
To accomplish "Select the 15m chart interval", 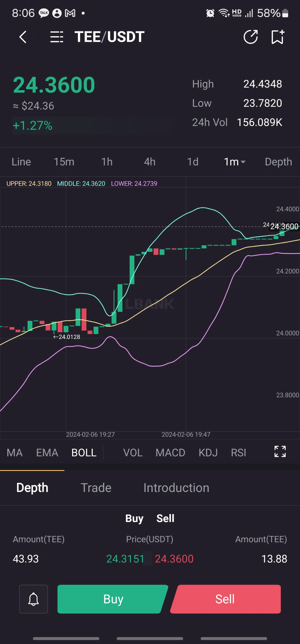I will 64,162.
